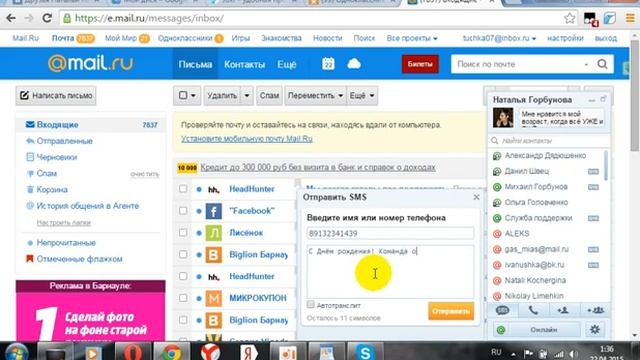Click the search magnifier icon
The image size is (640, 360).
tap(602, 64)
